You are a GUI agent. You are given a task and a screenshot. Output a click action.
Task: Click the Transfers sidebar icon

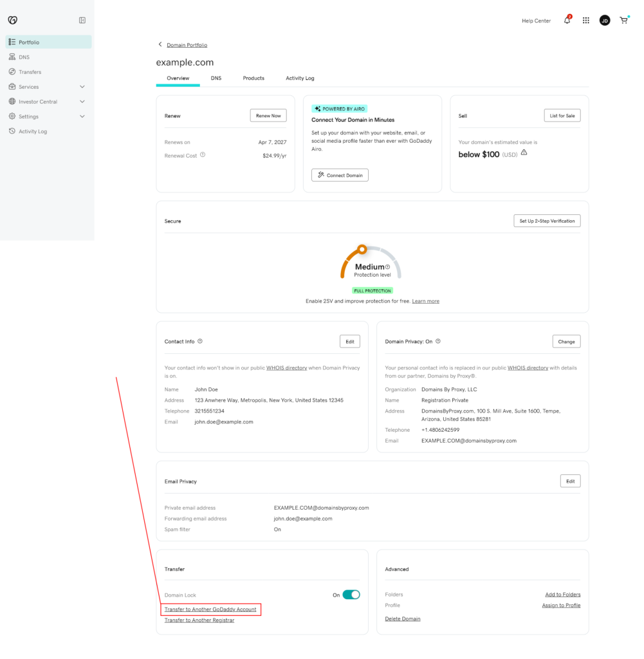click(x=12, y=71)
